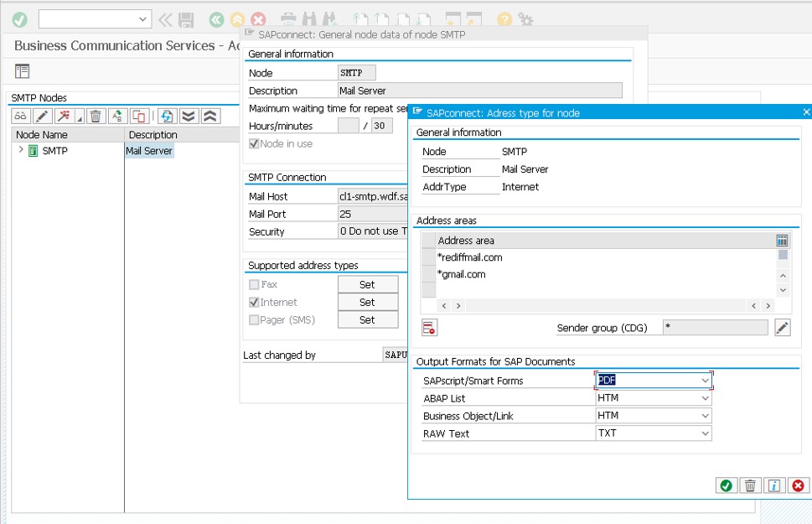Select row marker for *gmail.com
812x524 pixels.
coord(429,274)
